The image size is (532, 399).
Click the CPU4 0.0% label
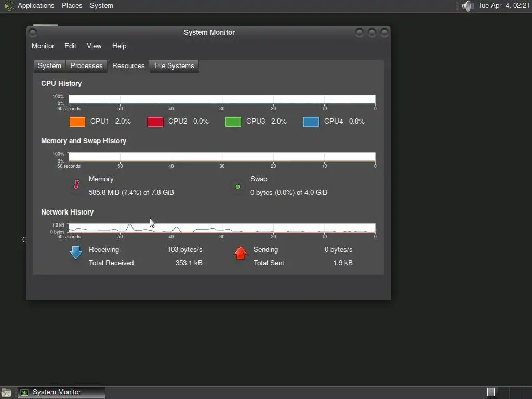coord(344,122)
